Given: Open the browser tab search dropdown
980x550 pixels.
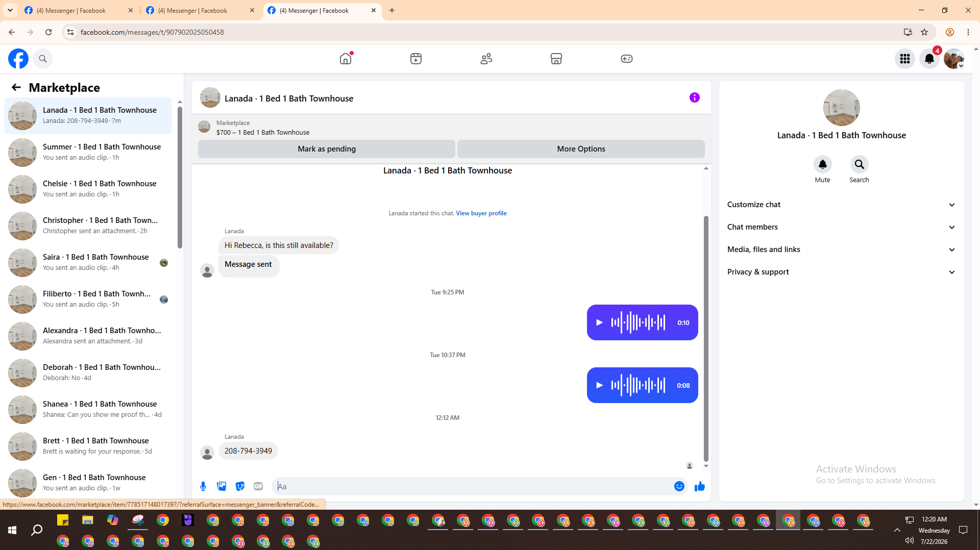Looking at the screenshot, I should [x=10, y=10].
